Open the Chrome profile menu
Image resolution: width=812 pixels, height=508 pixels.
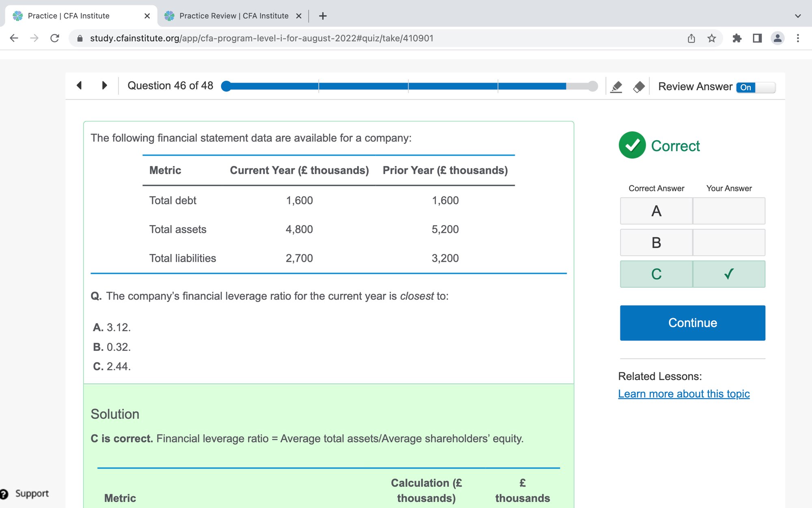point(777,38)
